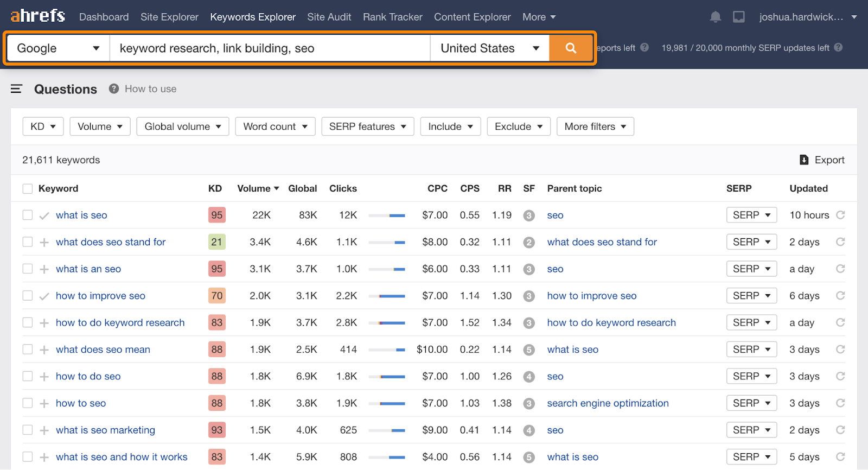Image resolution: width=868 pixels, height=470 pixels.
Task: Go to Site Explorer in the nav
Action: tap(169, 17)
